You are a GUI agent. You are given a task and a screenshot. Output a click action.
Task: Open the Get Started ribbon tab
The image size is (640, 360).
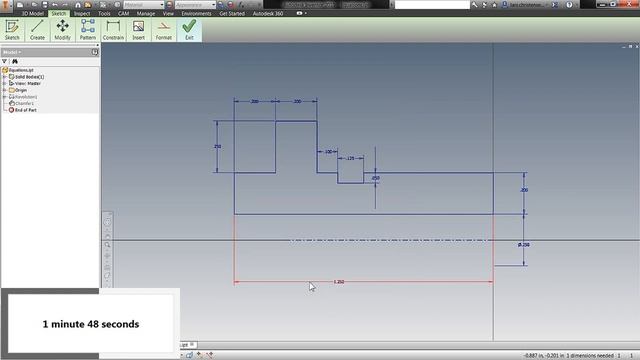click(x=232, y=13)
